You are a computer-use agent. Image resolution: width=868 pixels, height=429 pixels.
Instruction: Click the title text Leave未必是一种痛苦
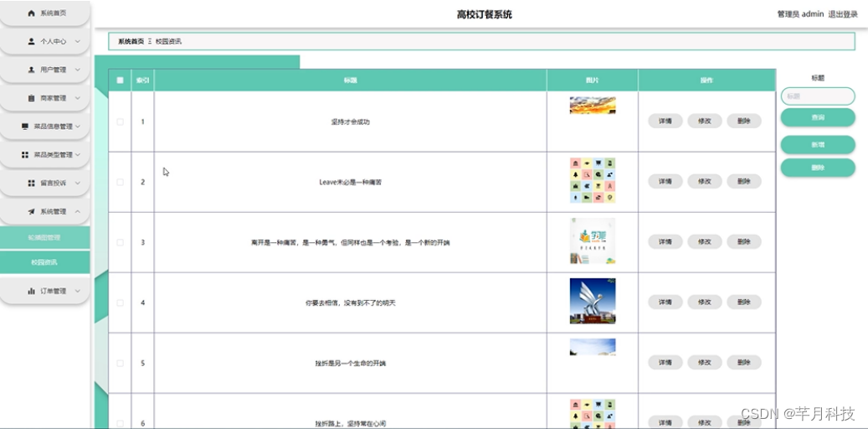[x=351, y=183]
